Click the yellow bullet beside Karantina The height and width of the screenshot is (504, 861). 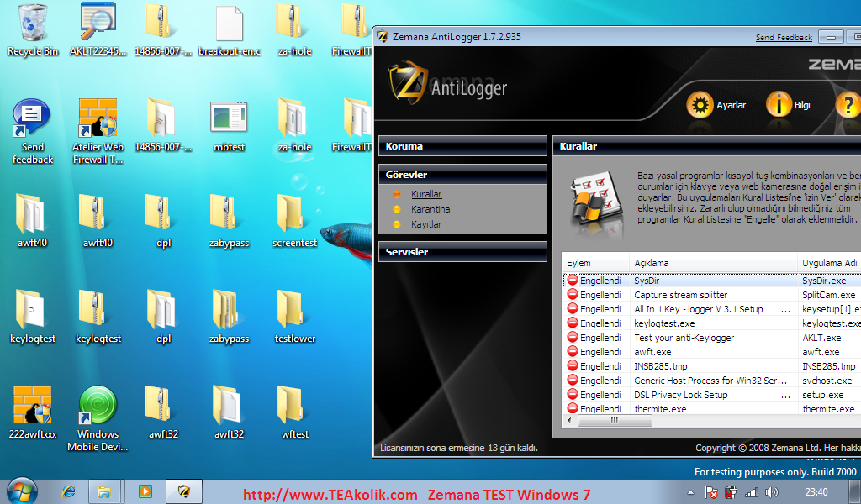pos(397,209)
